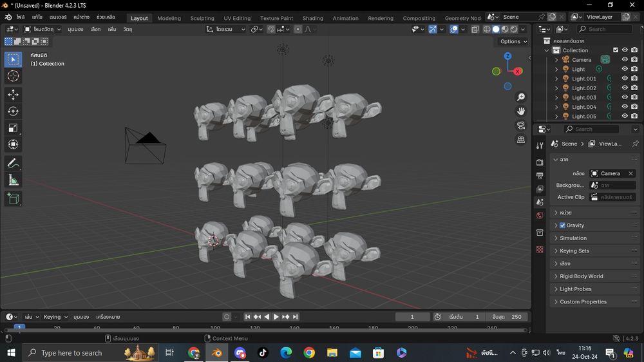Click the zoom magnifier viewport icon
The height and width of the screenshot is (362, 644).
pos(521,97)
